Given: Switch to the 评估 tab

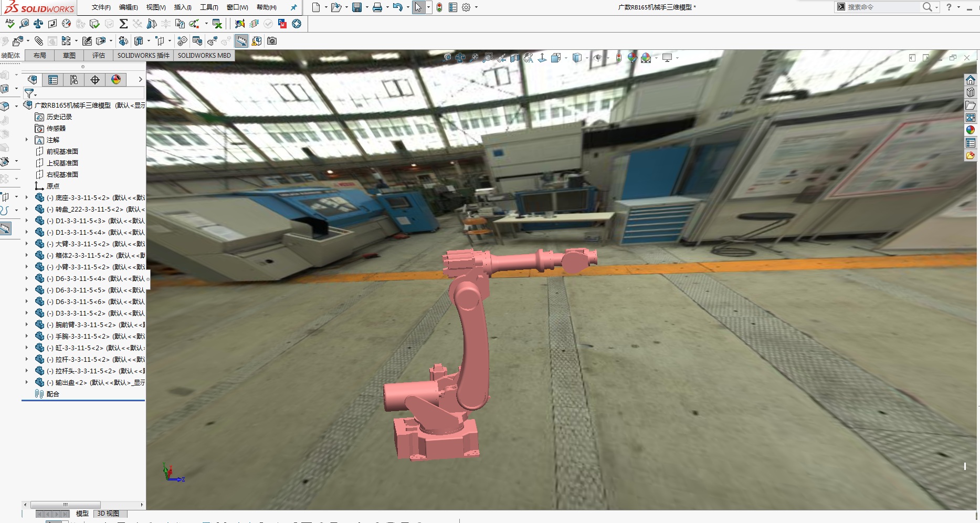Looking at the screenshot, I should tap(99, 55).
